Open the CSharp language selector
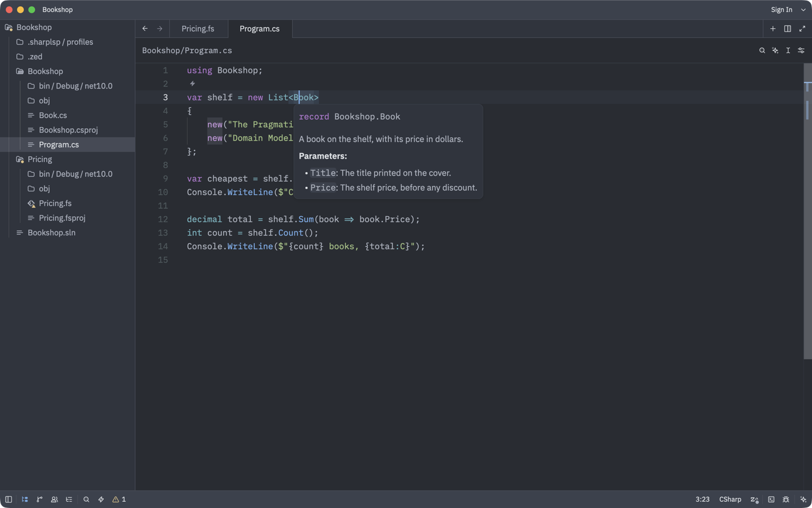Viewport: 812px width, 508px height. point(730,500)
